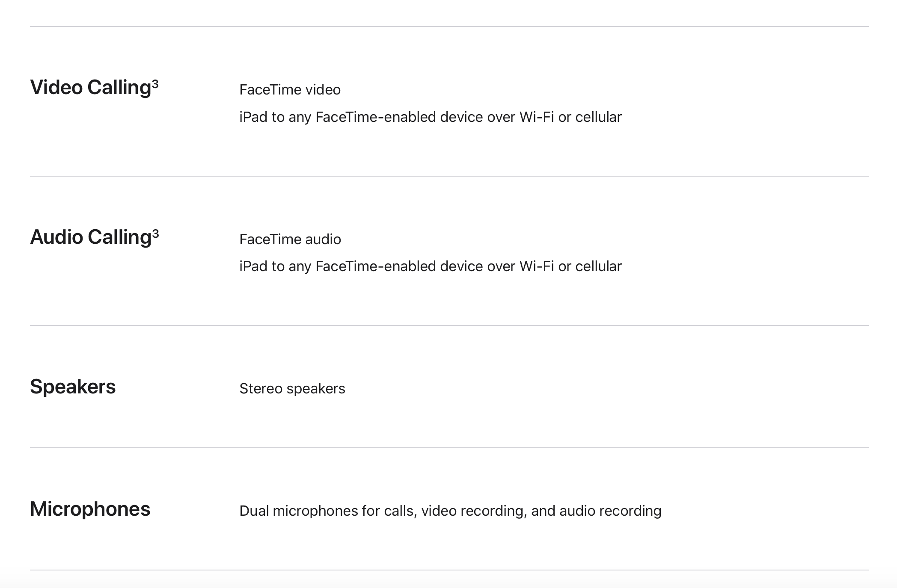Click 'Wi-Fi' in the Audio Calling description
897x588 pixels.
537,266
